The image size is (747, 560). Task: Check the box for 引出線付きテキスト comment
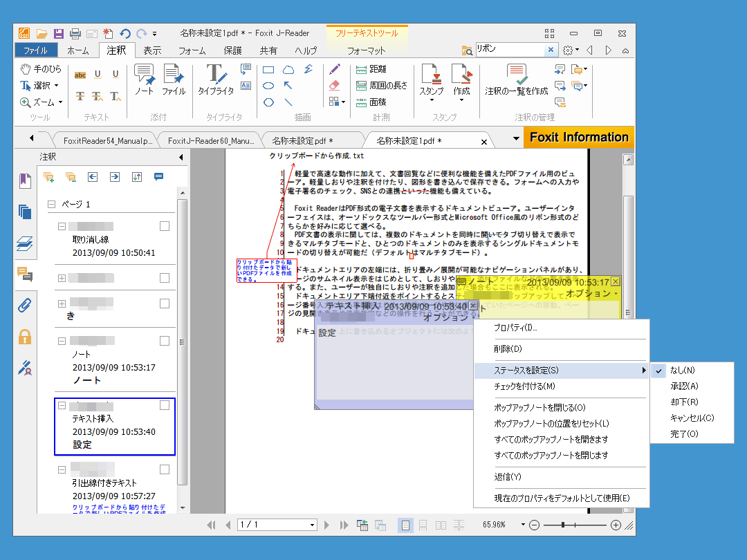165,469
